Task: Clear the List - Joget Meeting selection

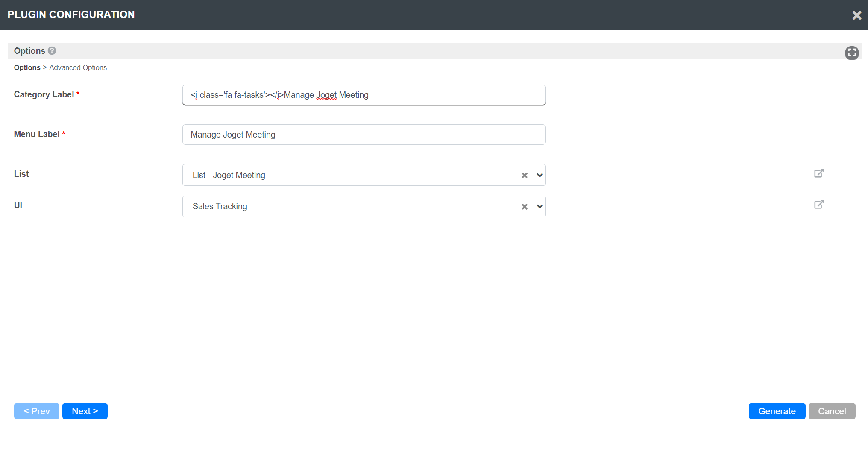Action: click(x=525, y=176)
